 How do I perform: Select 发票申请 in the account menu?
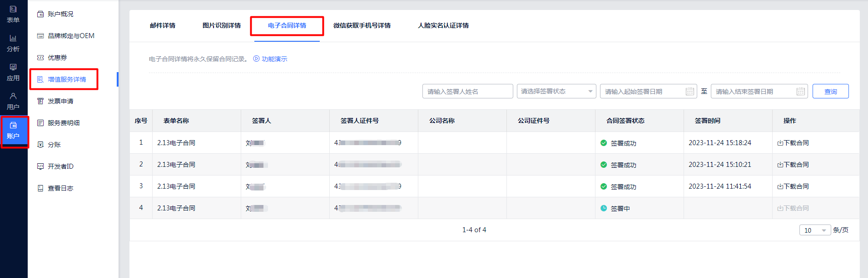[60, 101]
